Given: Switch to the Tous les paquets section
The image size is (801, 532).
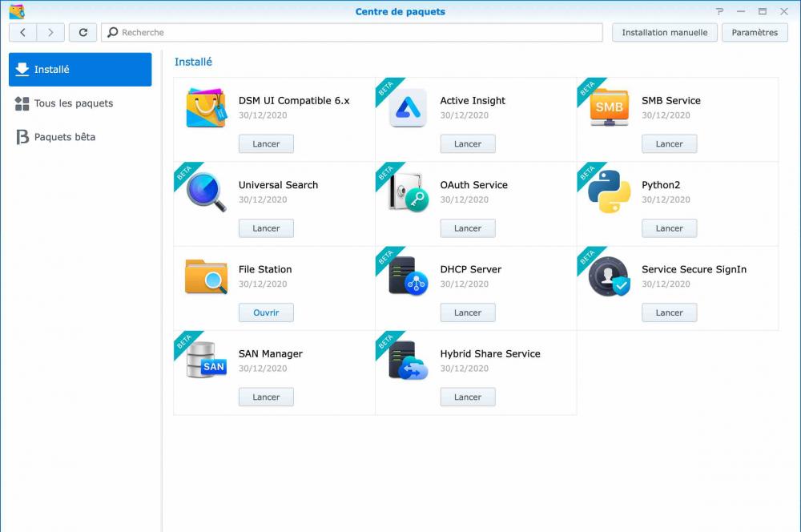Looking at the screenshot, I should point(73,103).
